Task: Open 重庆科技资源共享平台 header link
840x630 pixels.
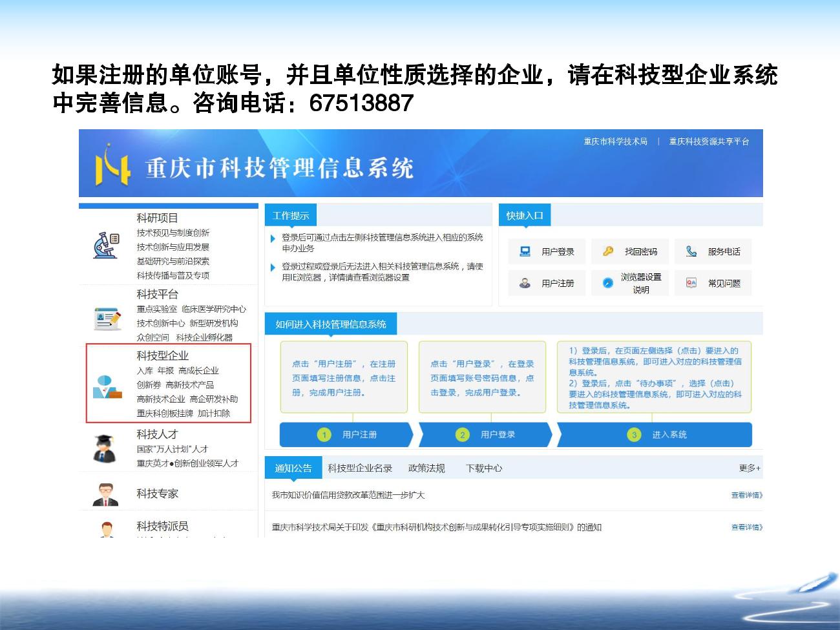Action: [709, 142]
